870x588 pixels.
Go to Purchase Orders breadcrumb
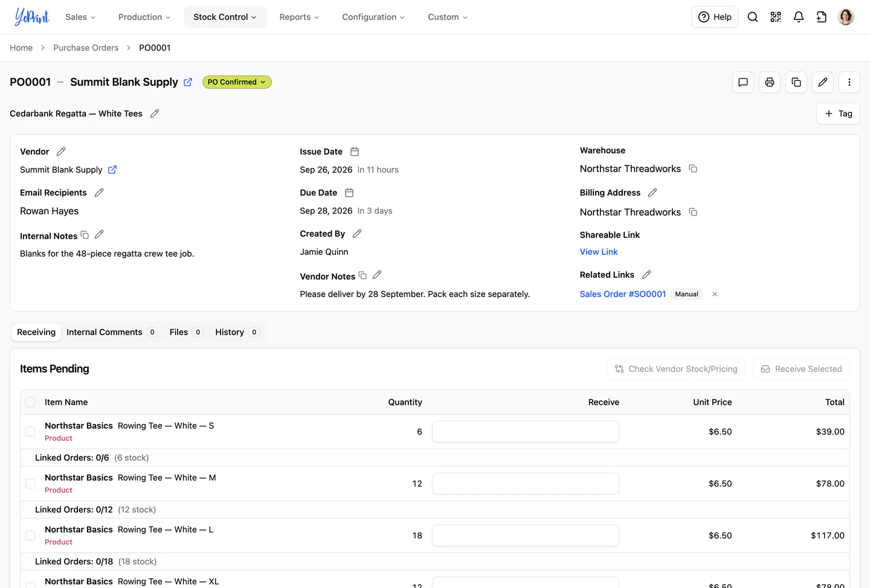click(86, 48)
